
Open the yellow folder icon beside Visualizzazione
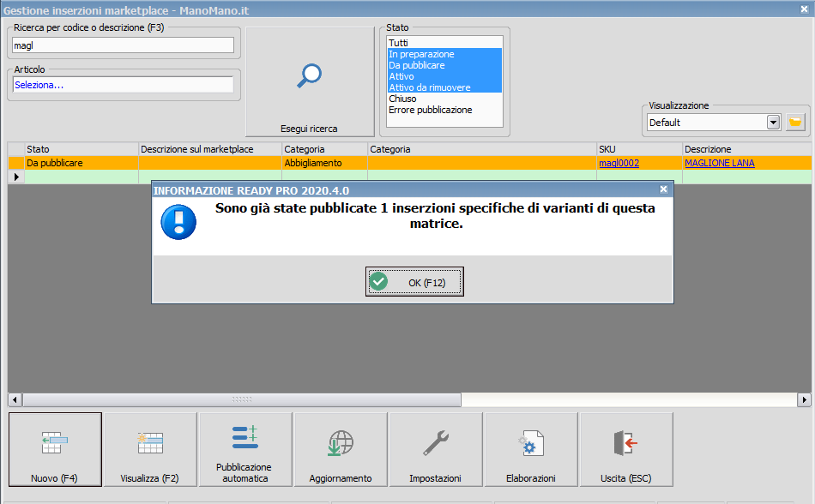pos(795,123)
